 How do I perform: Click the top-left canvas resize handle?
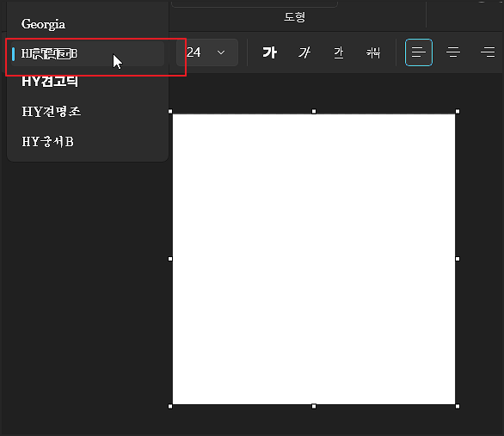(170, 112)
